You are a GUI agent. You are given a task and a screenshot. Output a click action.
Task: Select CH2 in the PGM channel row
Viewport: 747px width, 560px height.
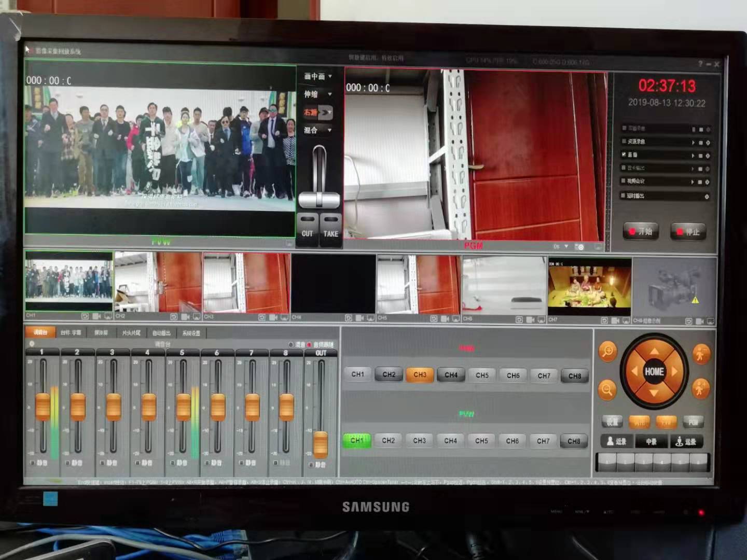389,374
